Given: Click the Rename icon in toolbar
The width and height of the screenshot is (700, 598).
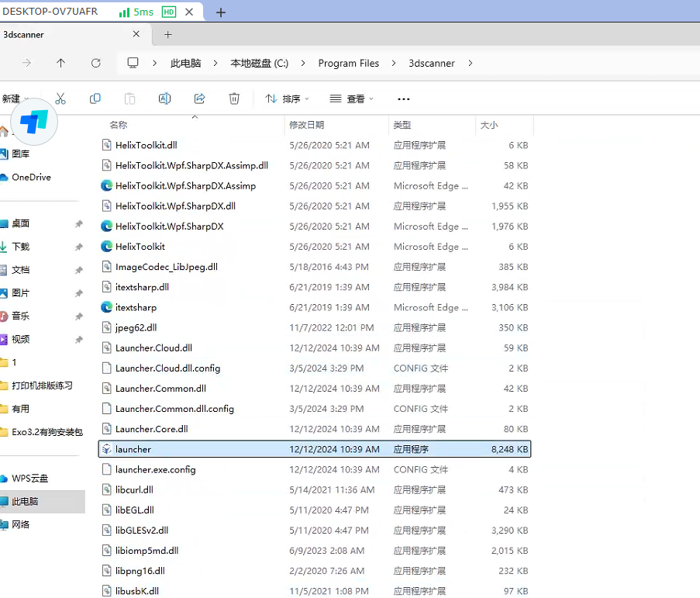Looking at the screenshot, I should 164,99.
